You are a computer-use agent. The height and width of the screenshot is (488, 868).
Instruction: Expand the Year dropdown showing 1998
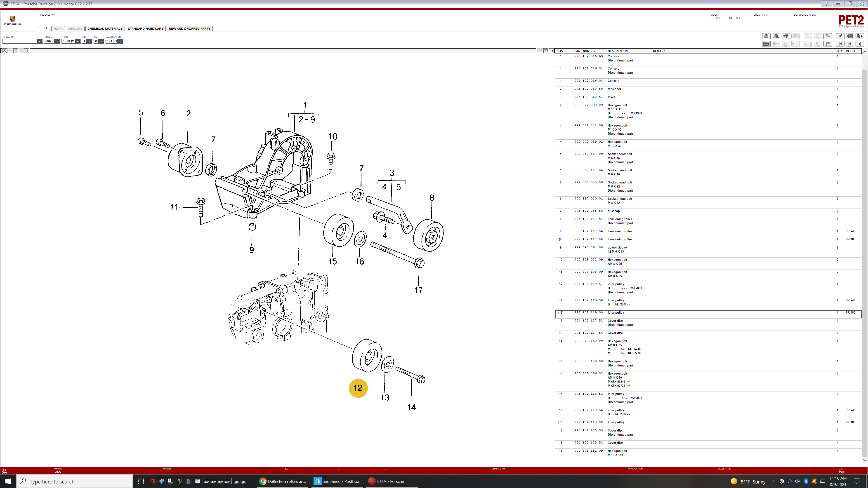click(x=78, y=41)
